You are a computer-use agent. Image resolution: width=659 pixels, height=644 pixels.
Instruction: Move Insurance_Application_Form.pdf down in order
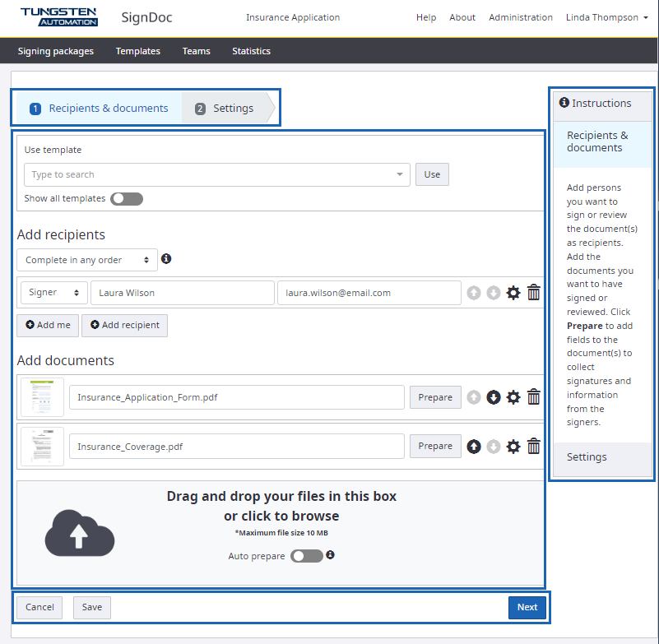point(494,397)
